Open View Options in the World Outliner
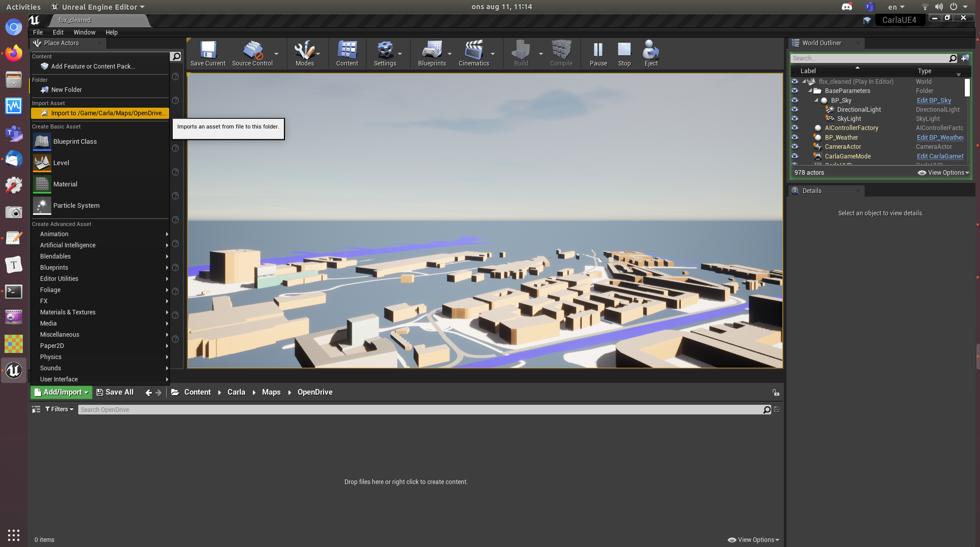This screenshot has height=547, width=980. [x=943, y=172]
